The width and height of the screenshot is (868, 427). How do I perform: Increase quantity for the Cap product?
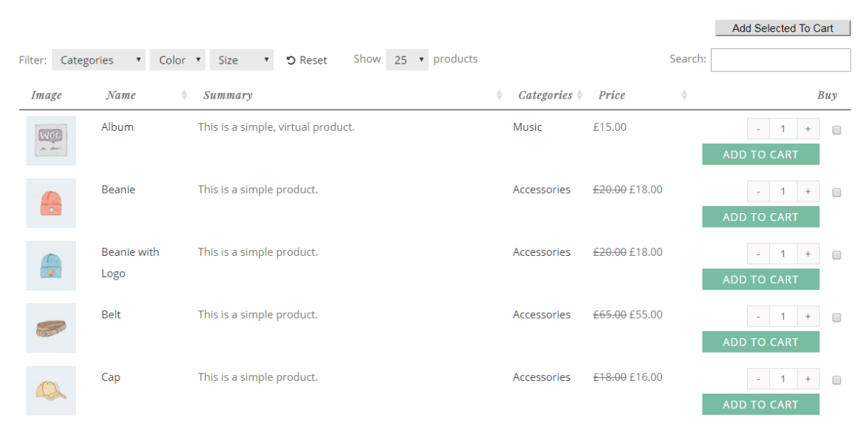tap(808, 378)
